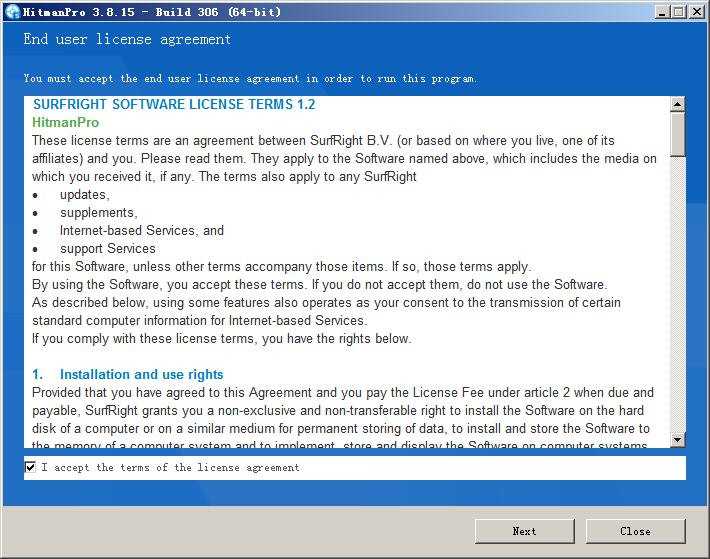Click the 'Installation and use rights' heading
The width and height of the screenshot is (710, 559).
(x=141, y=375)
